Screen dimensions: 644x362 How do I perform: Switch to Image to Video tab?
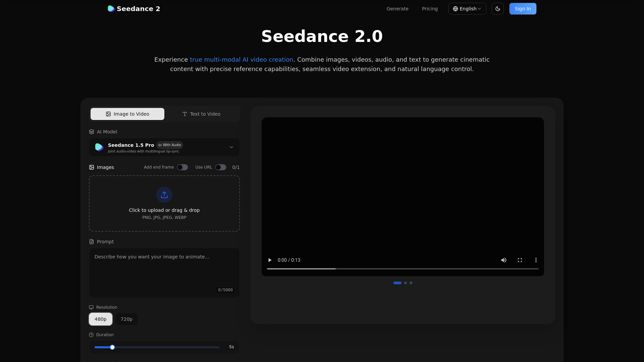127,114
